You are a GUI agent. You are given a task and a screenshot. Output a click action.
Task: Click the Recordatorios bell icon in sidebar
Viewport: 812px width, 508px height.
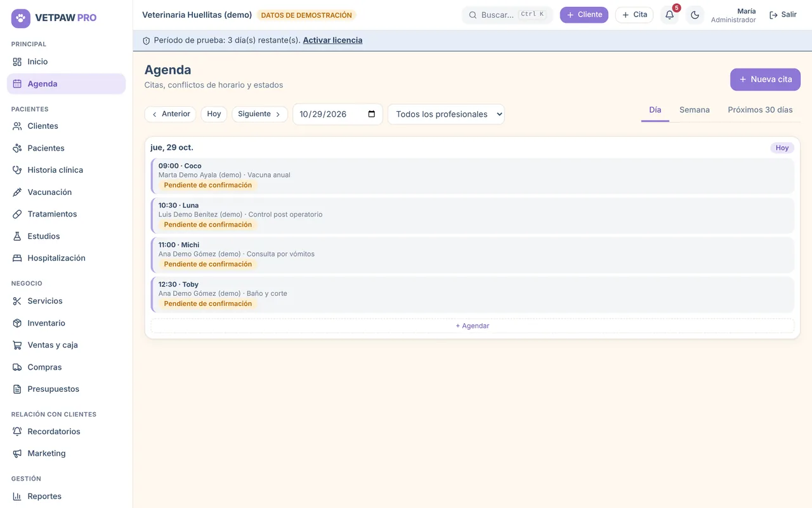click(17, 432)
